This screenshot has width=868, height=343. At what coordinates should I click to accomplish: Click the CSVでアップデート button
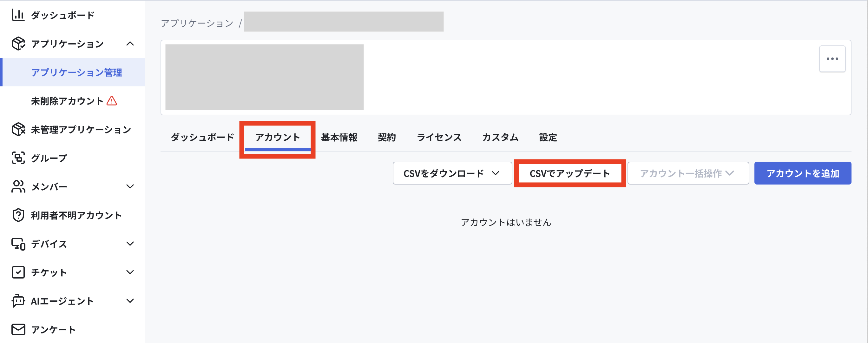[569, 173]
